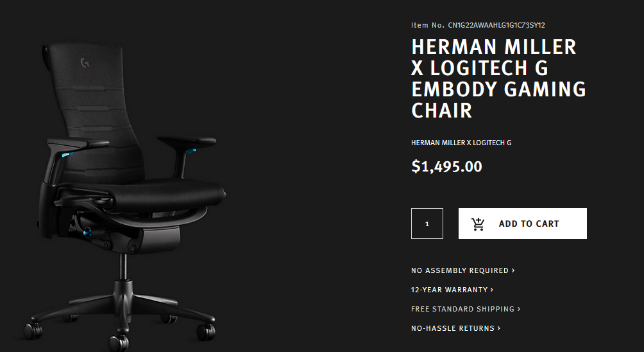
Task: Click the $1,495.00 price text
Action: pyautogui.click(x=446, y=166)
